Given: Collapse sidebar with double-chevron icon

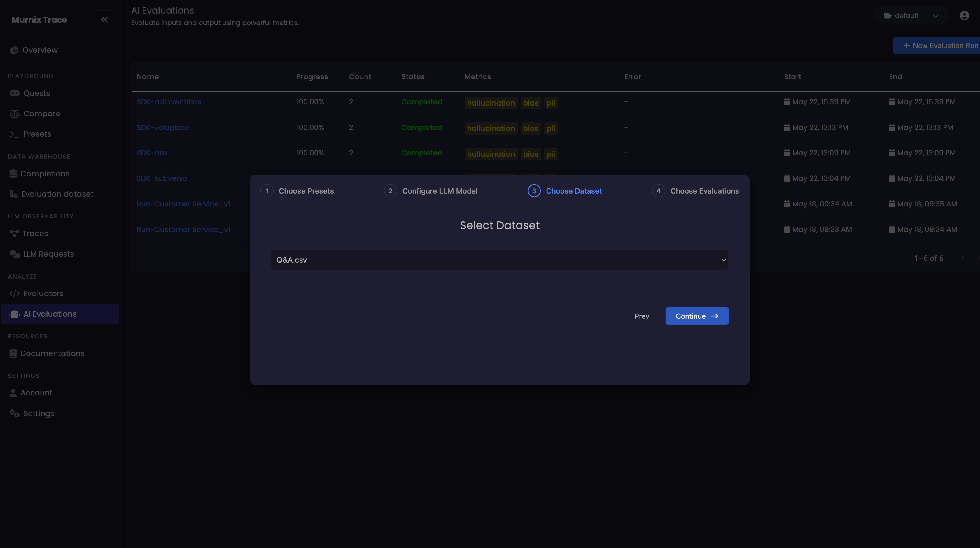Looking at the screenshot, I should coord(104,20).
